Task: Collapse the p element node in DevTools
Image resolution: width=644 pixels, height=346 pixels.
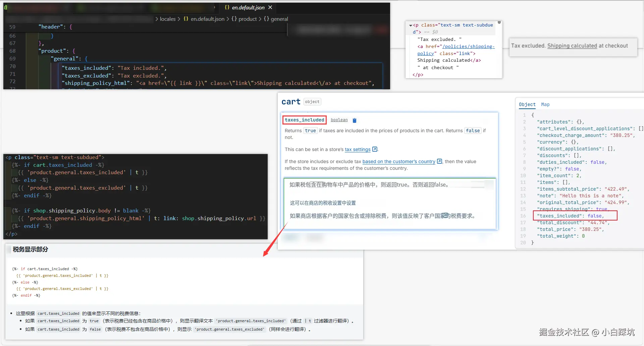Action: (x=411, y=25)
